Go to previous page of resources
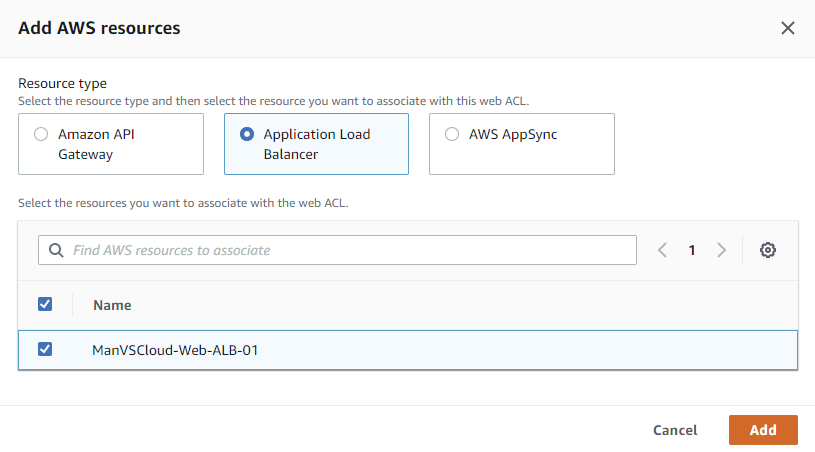Viewport: 815px width, 452px height. 662,250
